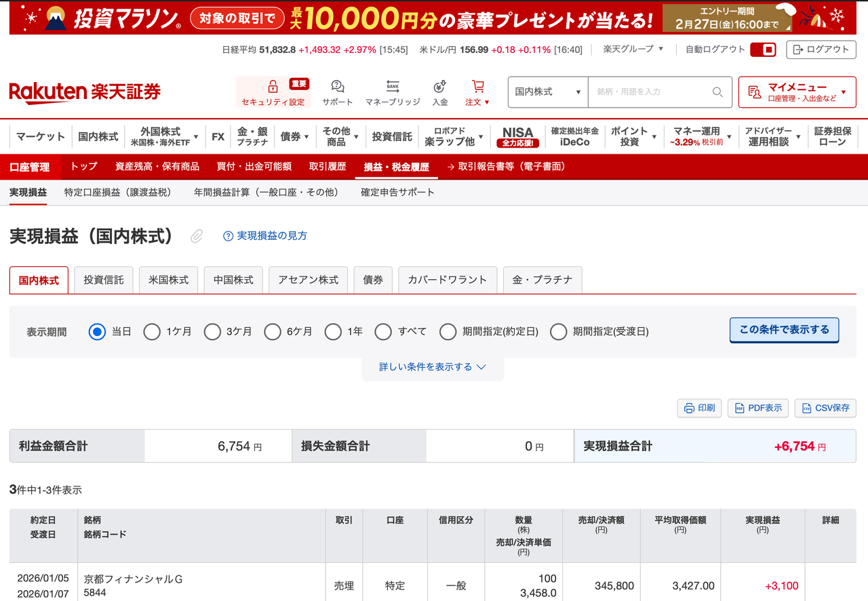Viewport: 868px width, 601px height.
Task: Open the 注文 shopping cart icon
Action: pyautogui.click(x=477, y=87)
